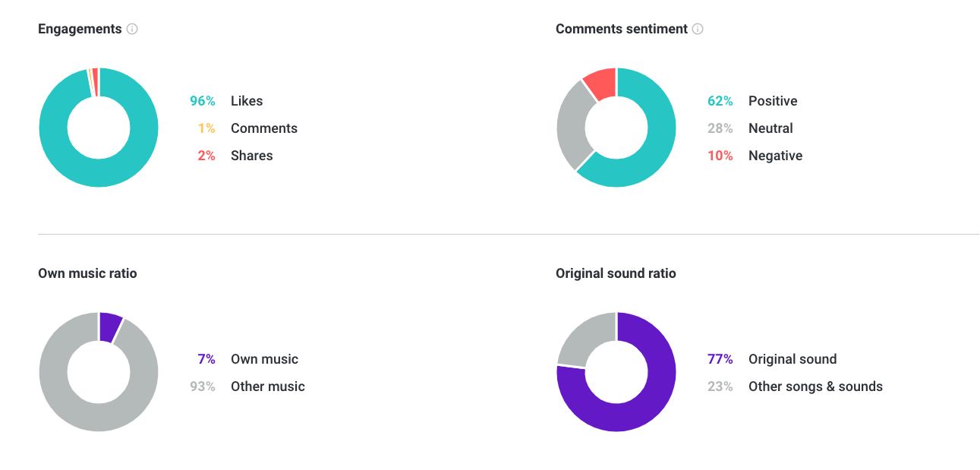Click the Likes legend label
This screenshot has height=470, width=980.
point(247,101)
